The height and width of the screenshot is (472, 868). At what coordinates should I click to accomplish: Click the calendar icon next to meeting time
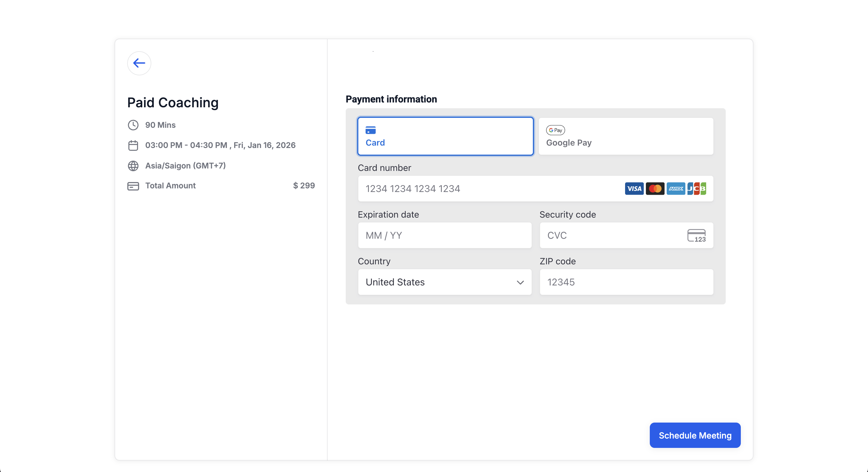[133, 145]
